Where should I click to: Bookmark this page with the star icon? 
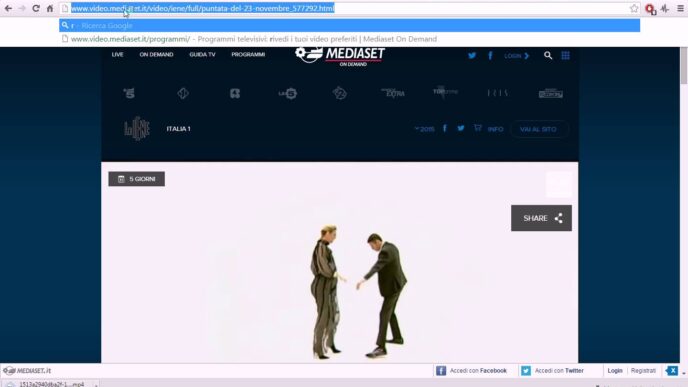click(x=634, y=8)
